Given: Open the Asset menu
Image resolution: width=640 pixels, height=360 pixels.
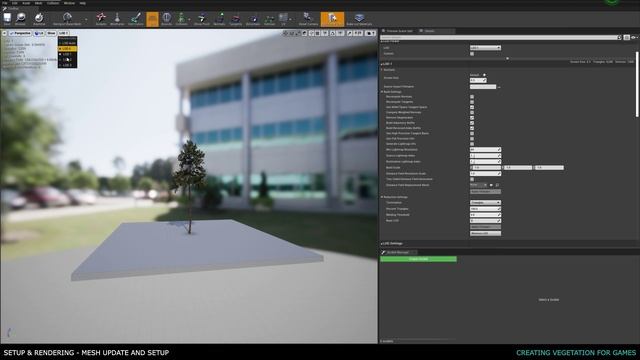Looking at the screenshot, I should click(x=26, y=3).
